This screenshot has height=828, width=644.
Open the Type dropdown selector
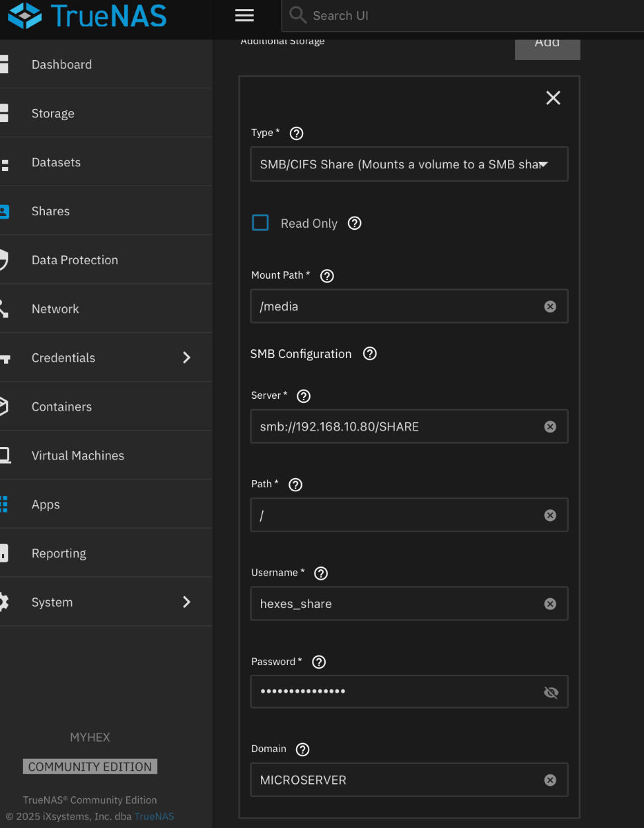click(x=409, y=164)
